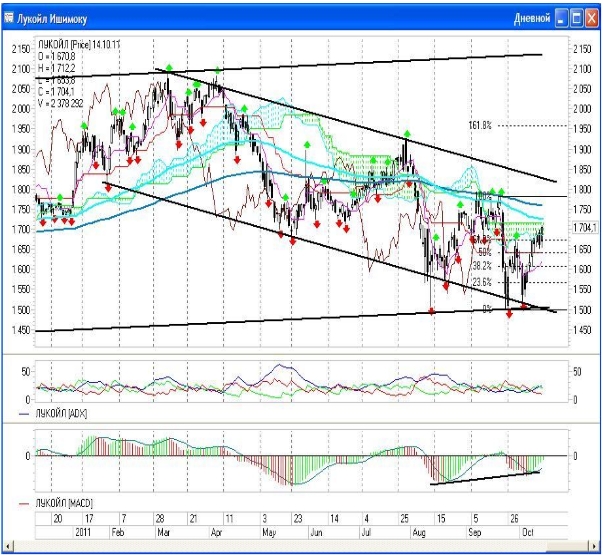Click the chart window icon in title bar
604x555 pixels.
(x=8, y=17)
